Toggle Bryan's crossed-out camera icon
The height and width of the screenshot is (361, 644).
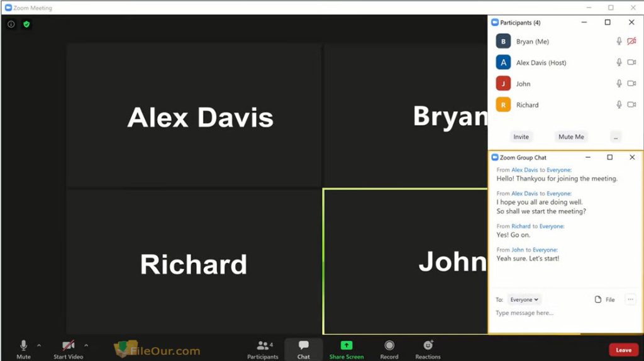(x=631, y=42)
